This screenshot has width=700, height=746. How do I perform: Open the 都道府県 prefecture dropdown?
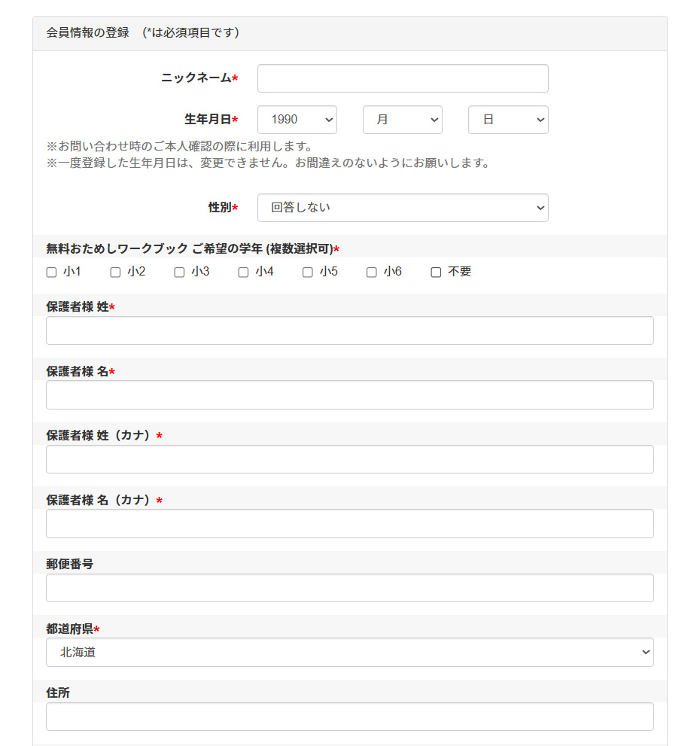point(349,652)
